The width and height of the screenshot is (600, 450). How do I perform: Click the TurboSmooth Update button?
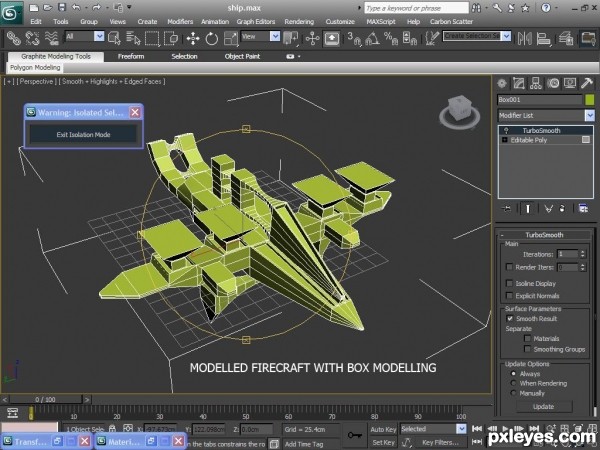pyautogui.click(x=543, y=406)
